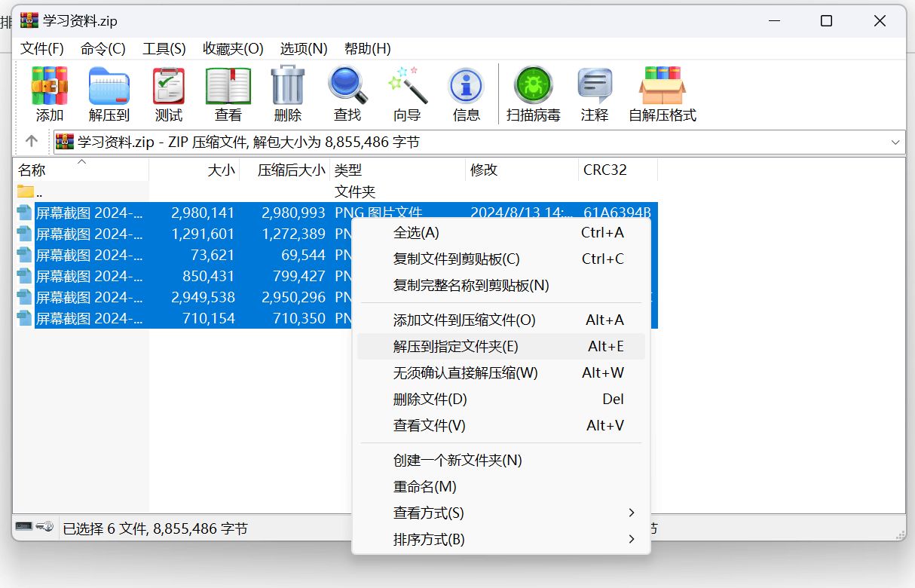Click the 文件夹 type text in the ".." row
The height and width of the screenshot is (588, 915).
(355, 191)
